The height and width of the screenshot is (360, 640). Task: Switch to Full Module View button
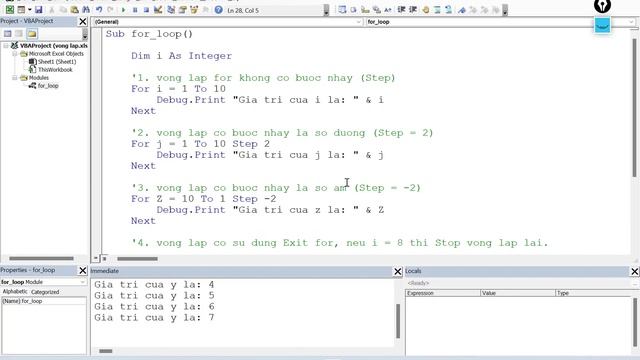pos(104,258)
